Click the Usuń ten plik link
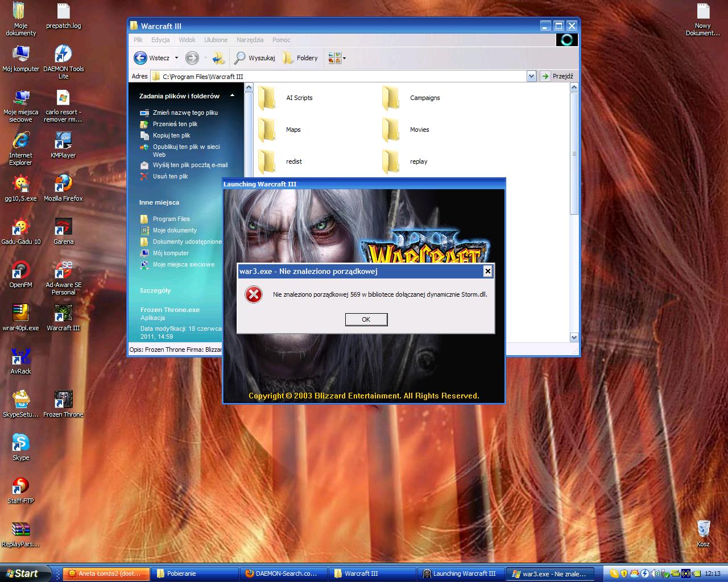 (x=170, y=176)
